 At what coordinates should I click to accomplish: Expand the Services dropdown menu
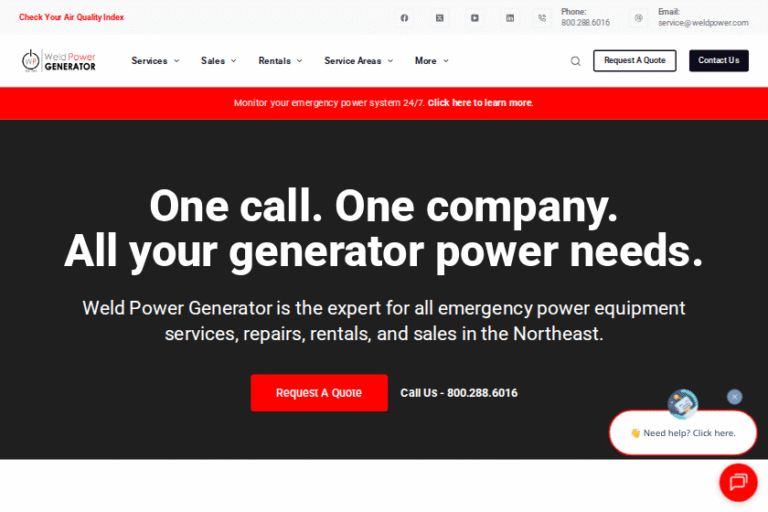155,61
